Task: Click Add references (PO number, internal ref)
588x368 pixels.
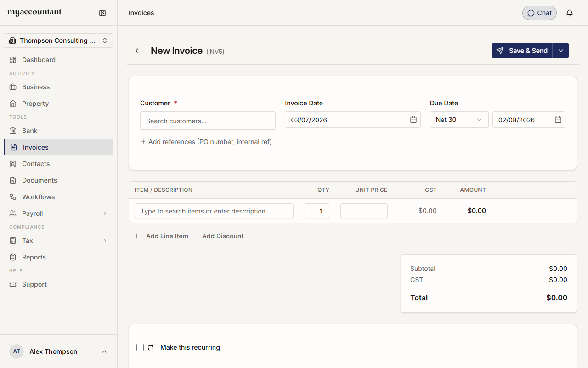Action: pos(206,142)
